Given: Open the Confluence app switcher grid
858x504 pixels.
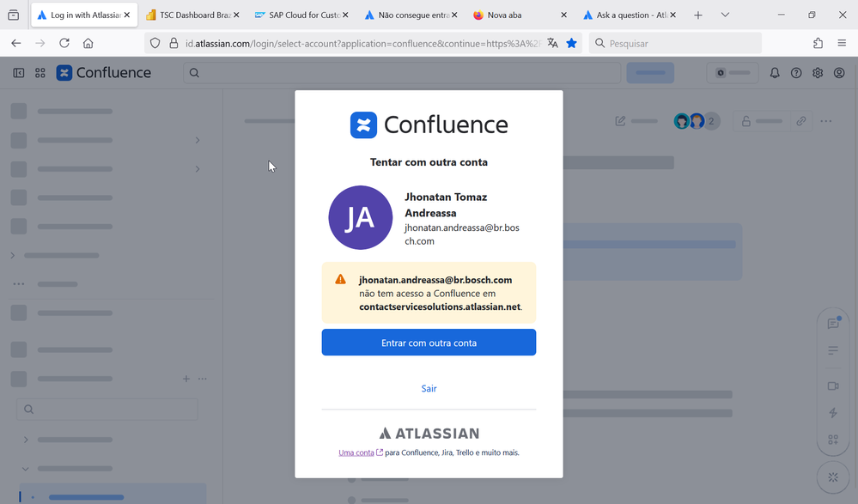Looking at the screenshot, I should click(40, 73).
